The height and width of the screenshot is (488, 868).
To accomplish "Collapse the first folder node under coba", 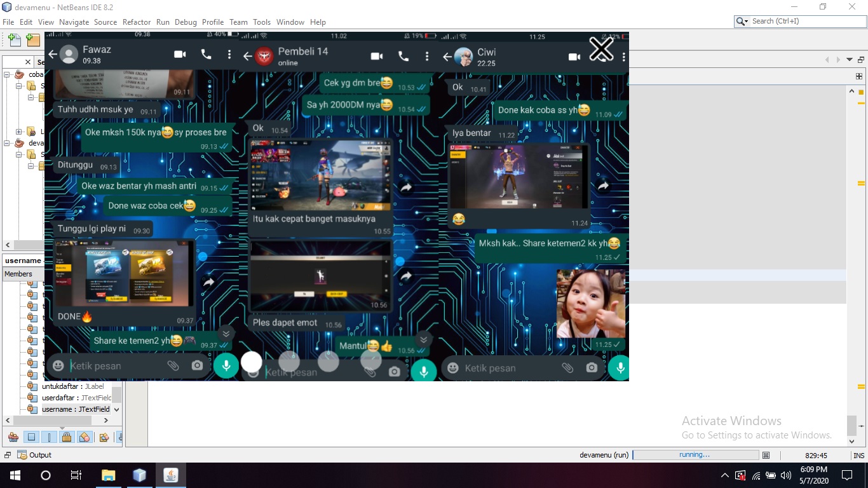I will coord(19,86).
